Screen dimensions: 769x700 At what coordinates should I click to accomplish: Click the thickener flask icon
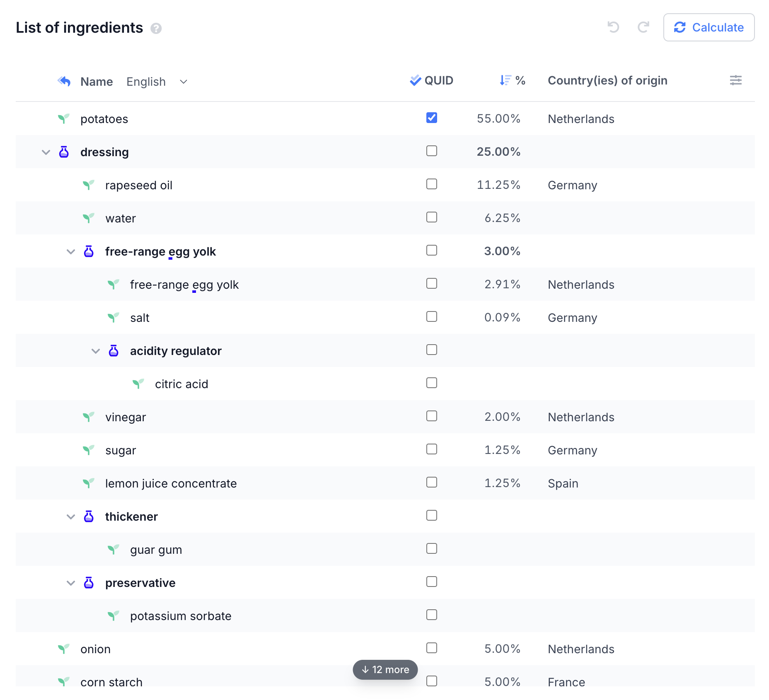[x=89, y=517]
